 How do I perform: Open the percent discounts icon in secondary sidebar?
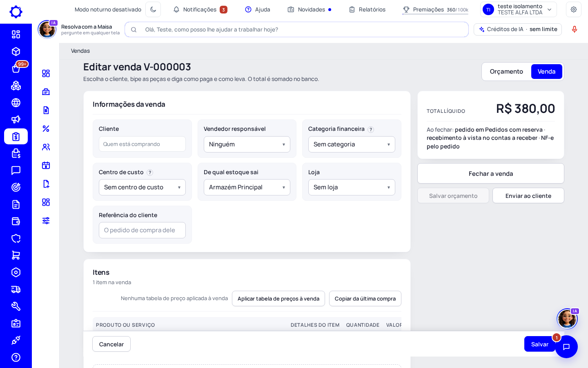pos(46,128)
